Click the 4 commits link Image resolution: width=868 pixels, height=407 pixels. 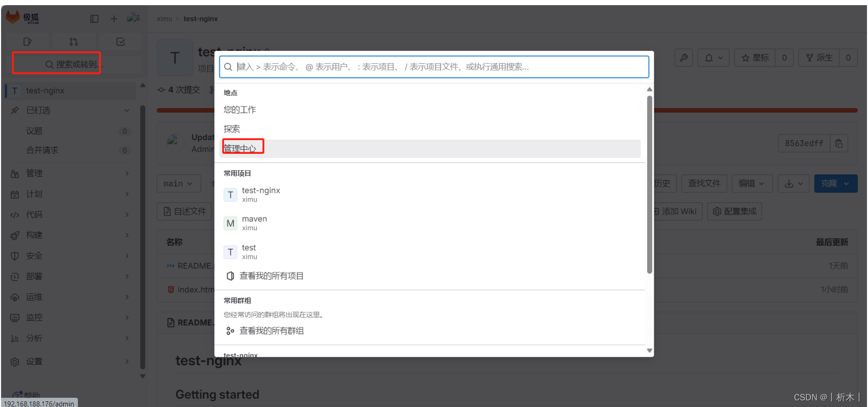tap(179, 90)
